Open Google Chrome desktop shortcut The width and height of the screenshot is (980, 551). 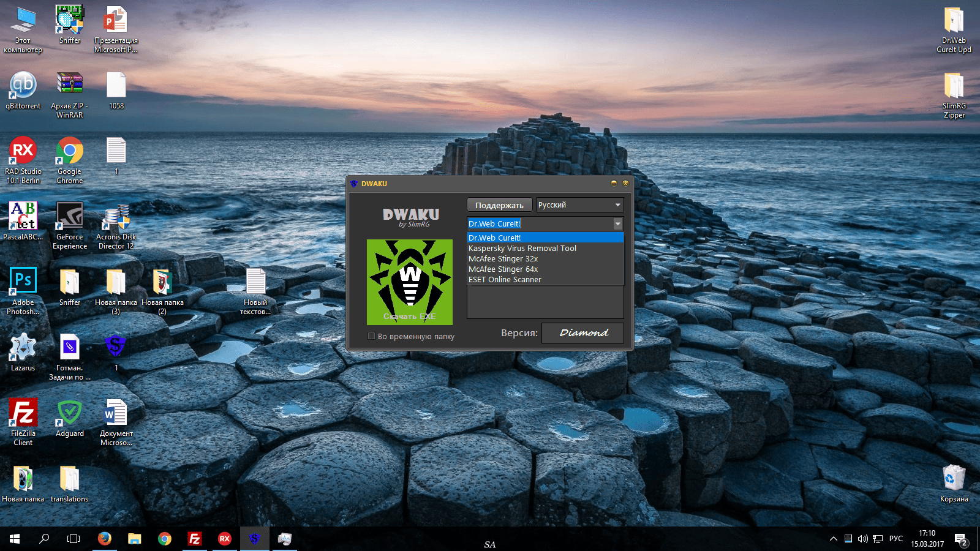point(69,160)
